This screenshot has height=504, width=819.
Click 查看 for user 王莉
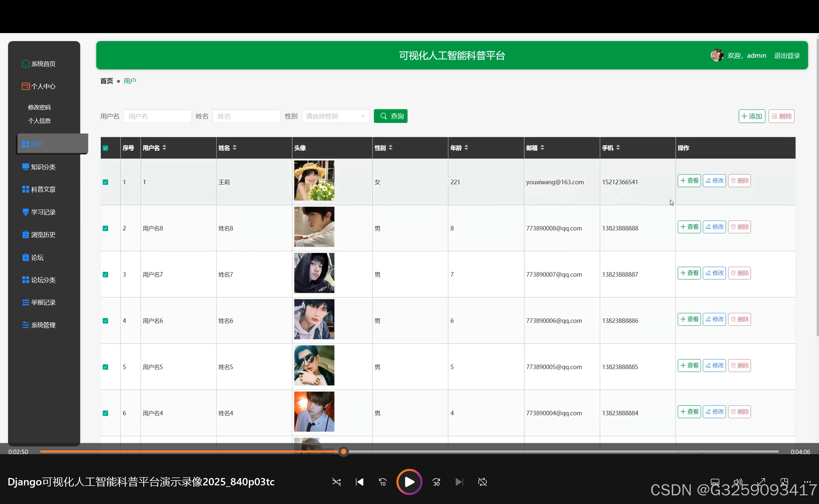pyautogui.click(x=689, y=181)
